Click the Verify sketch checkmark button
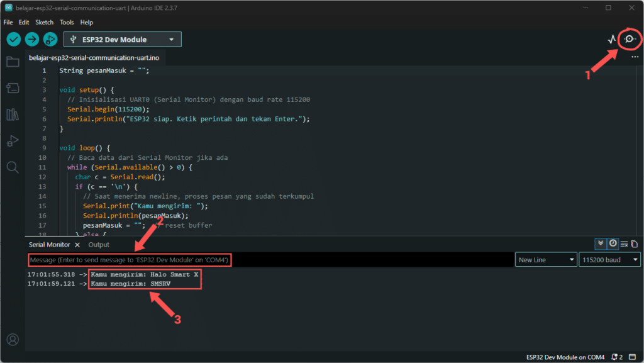This screenshot has height=363, width=644. pos(14,40)
